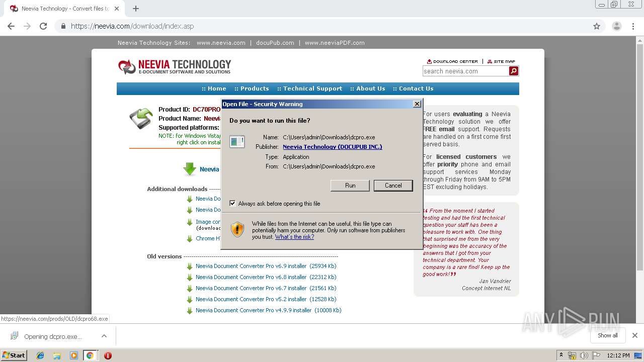The width and height of the screenshot is (644, 362).
Task: Click the Action Center flag tray icon
Action: pos(596,355)
